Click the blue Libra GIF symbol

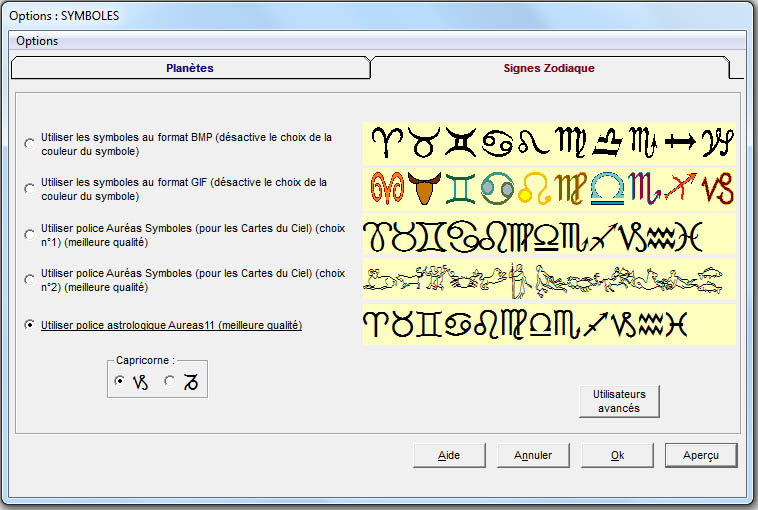(x=608, y=189)
